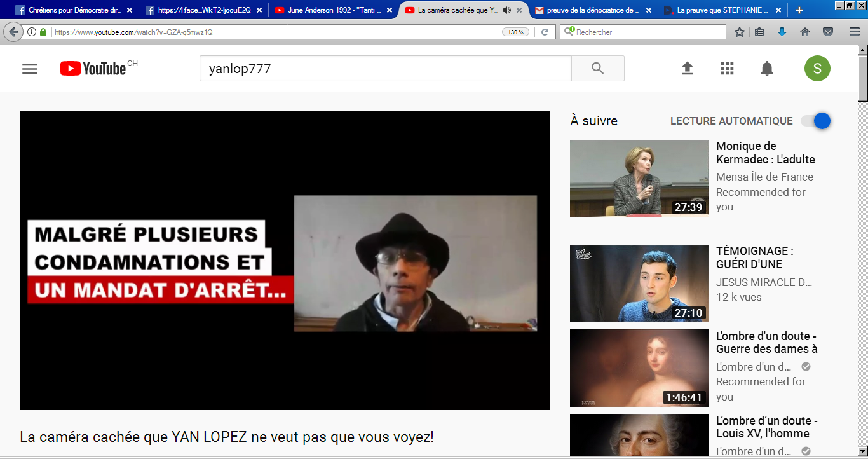Open the video upload icon
Screen dimensions: 868x459
pos(687,69)
